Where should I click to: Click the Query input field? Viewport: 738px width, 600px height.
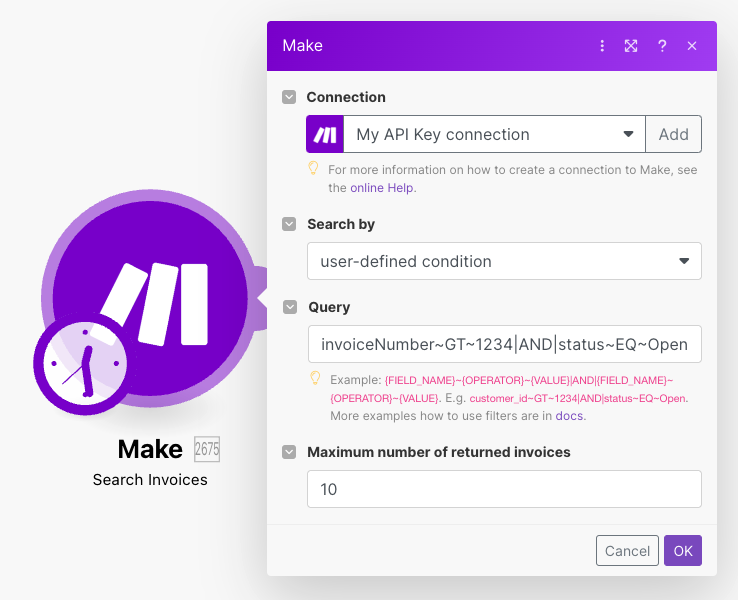505,344
